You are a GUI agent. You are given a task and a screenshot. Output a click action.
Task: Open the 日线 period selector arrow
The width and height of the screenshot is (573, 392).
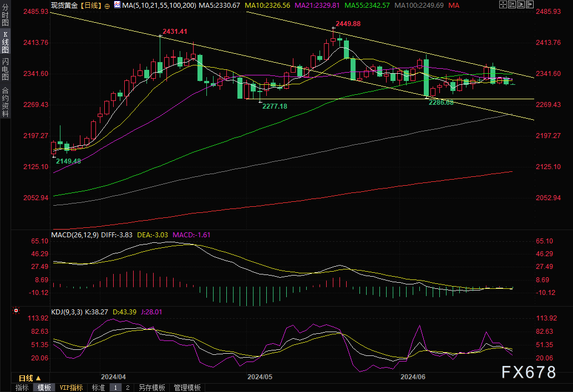[38, 378]
